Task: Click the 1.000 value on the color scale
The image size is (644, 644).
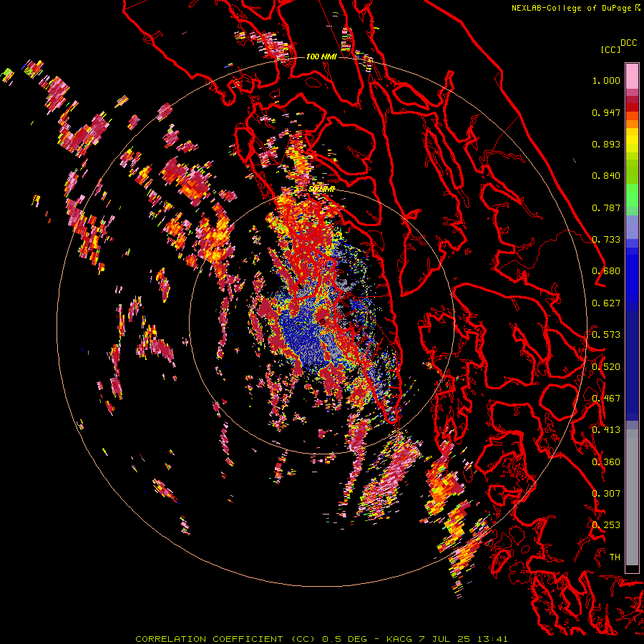Action: pos(606,80)
